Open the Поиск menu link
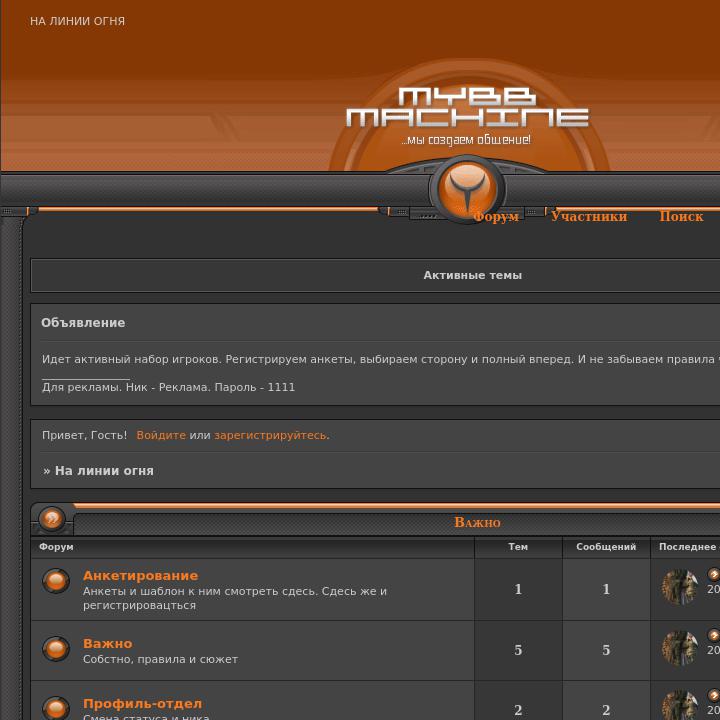 (681, 216)
